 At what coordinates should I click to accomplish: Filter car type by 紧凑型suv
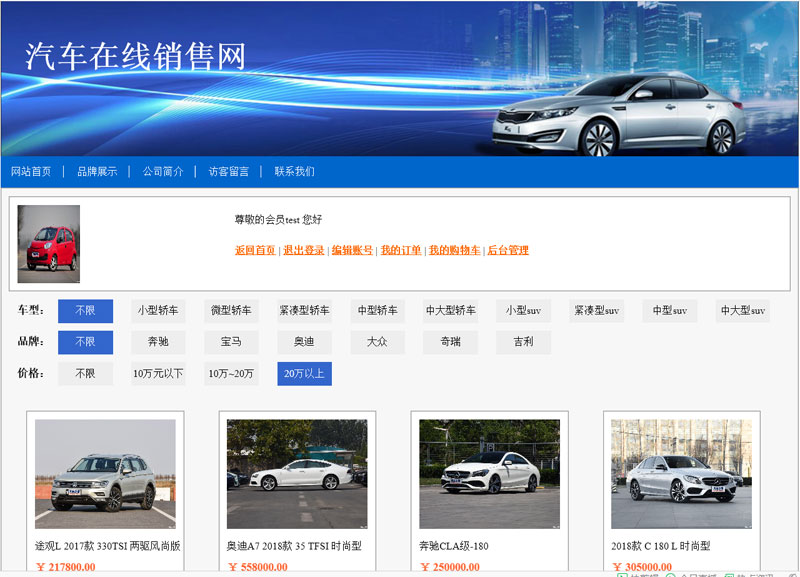596,311
